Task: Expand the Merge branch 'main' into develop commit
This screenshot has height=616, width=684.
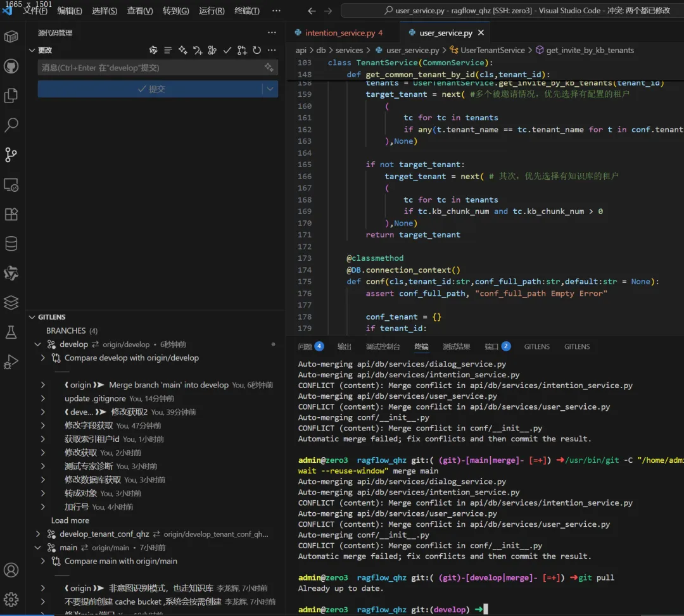Action: pyautogui.click(x=43, y=385)
